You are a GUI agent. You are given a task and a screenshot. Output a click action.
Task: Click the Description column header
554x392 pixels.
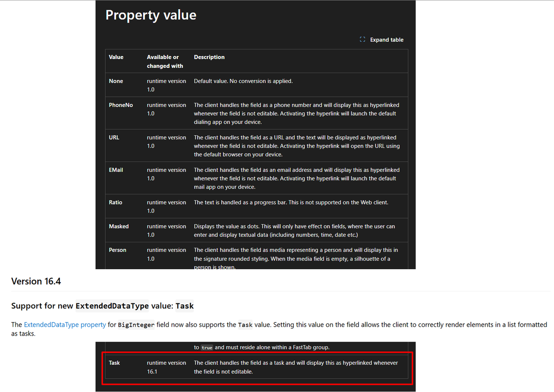pyautogui.click(x=209, y=57)
